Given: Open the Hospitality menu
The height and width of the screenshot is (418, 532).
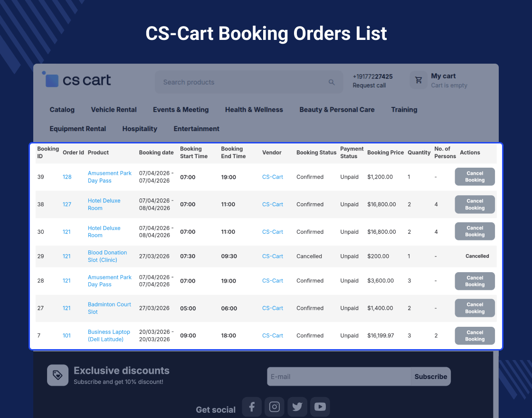Looking at the screenshot, I should tap(140, 129).
